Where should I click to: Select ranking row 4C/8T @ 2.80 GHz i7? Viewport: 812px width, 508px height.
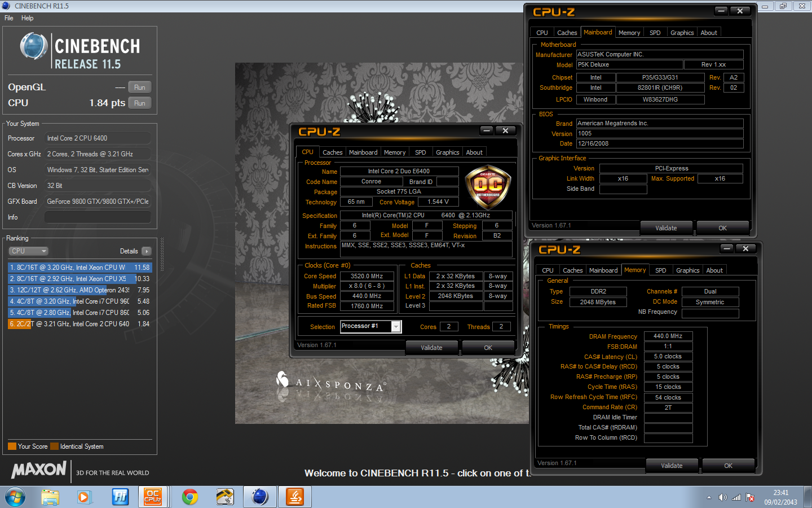click(x=80, y=313)
